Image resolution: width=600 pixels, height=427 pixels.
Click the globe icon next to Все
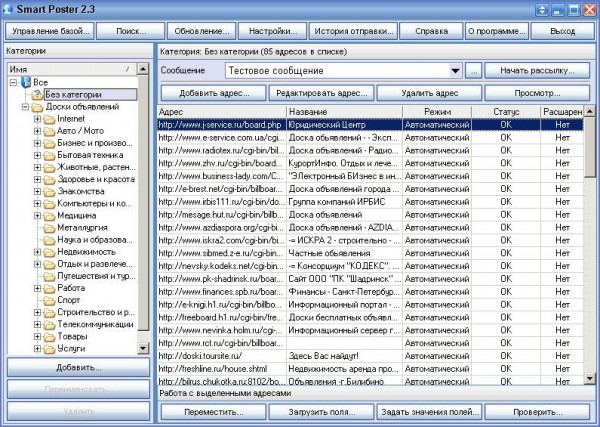coord(26,82)
